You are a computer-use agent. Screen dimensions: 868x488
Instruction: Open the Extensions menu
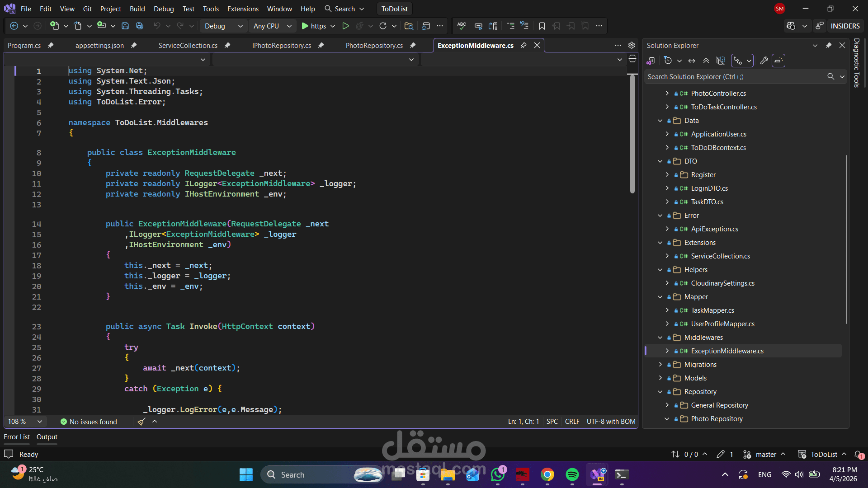(243, 9)
